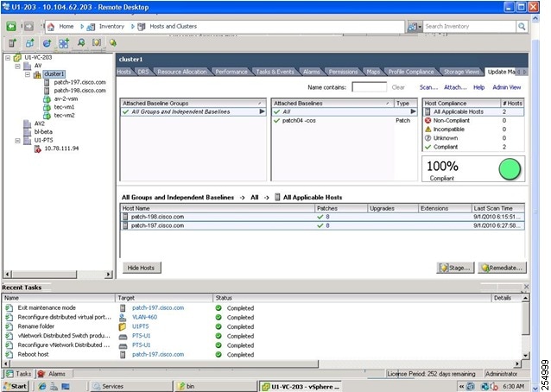Screen dimensions: 551x392
Task: Click the Scan... link
Action: 428,87
